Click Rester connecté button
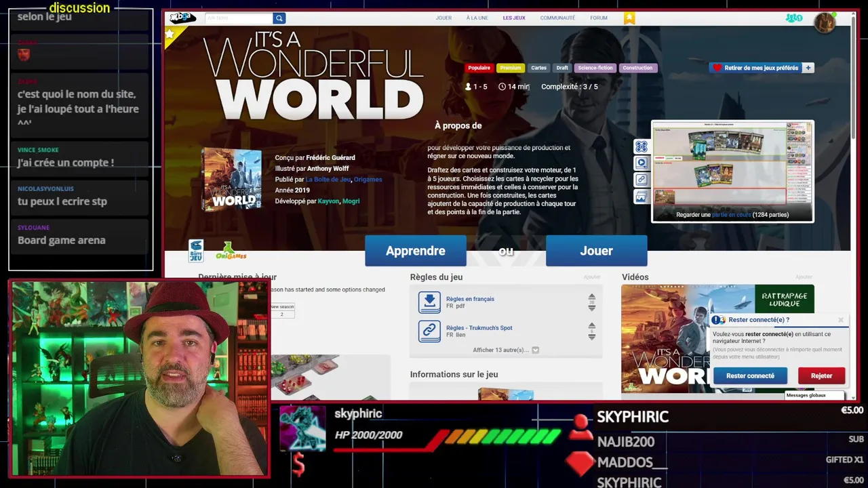This screenshot has width=868, height=488. [x=750, y=375]
